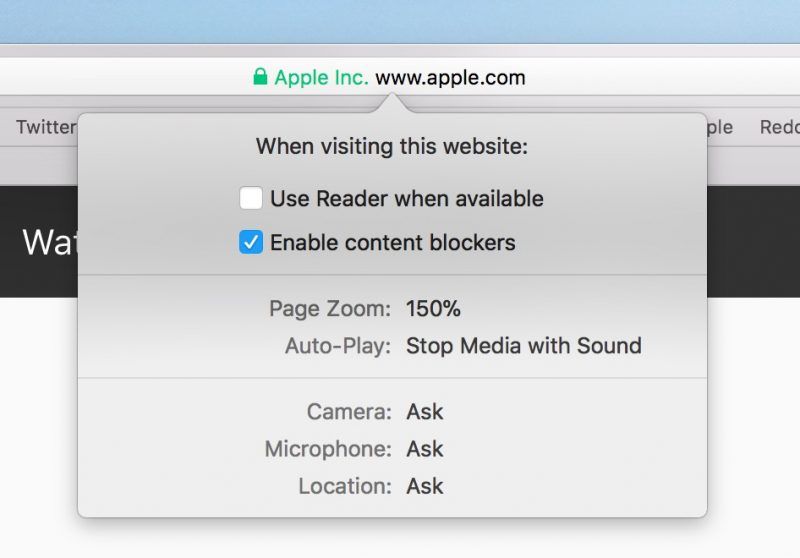The width and height of the screenshot is (800, 558).
Task: Change the Location permission from Ask
Action: [424, 487]
